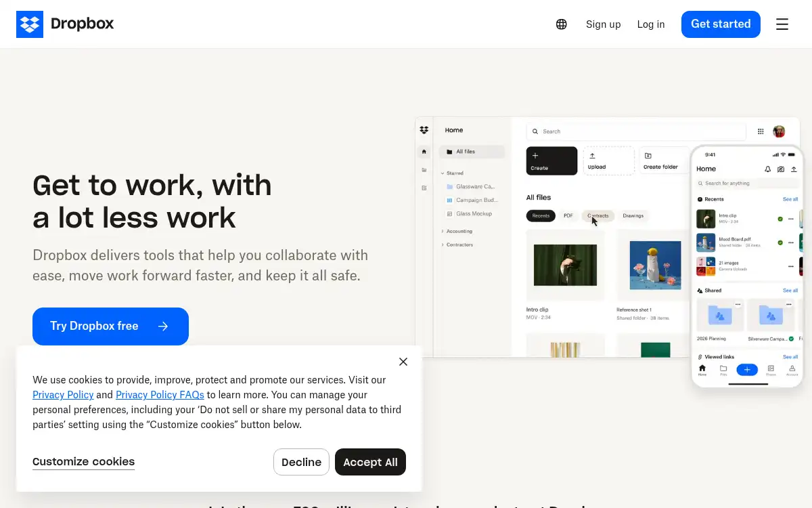Expand the Accounting folder
This screenshot has height=508, width=812.
coord(443,232)
